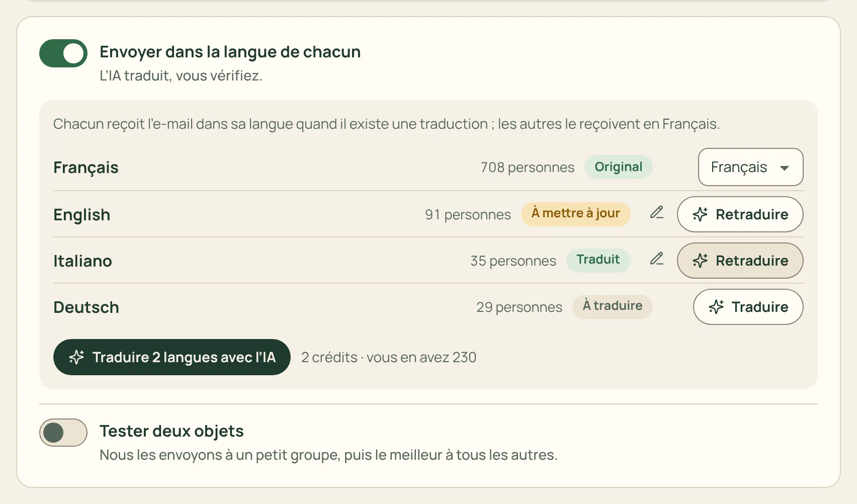Select the 91 personnes count
The width and height of the screenshot is (857, 504).
(x=468, y=215)
